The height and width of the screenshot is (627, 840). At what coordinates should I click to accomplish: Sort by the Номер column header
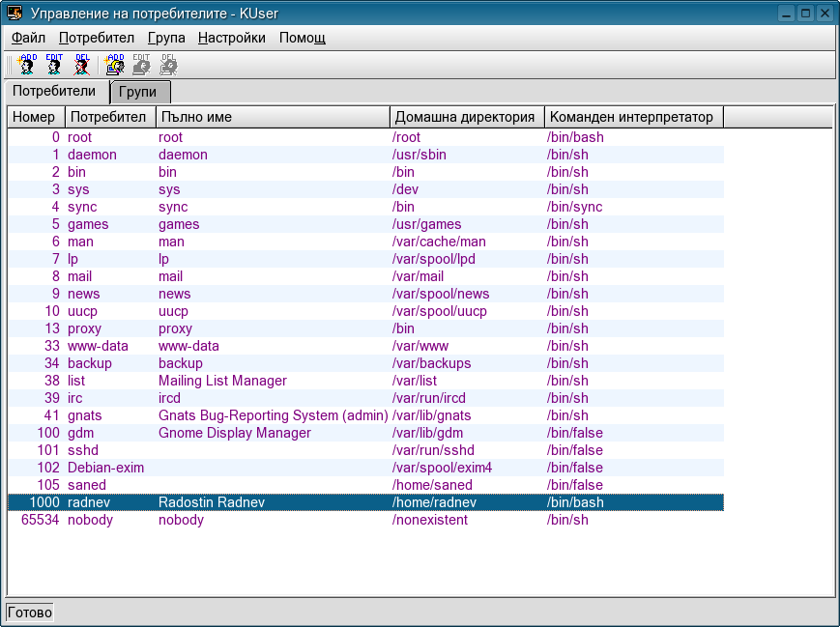pos(36,117)
